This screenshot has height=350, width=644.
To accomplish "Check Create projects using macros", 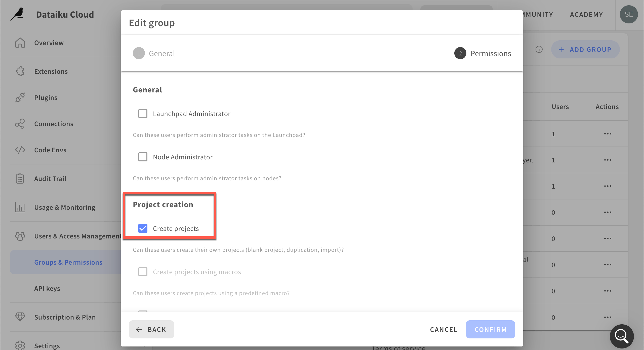I will pyautogui.click(x=143, y=272).
